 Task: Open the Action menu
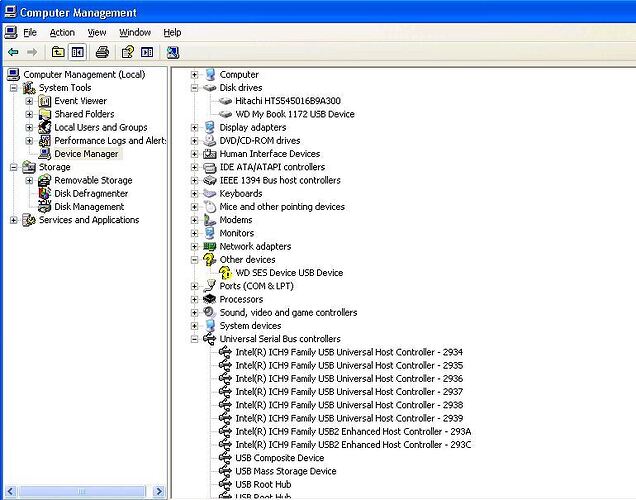pyautogui.click(x=62, y=32)
